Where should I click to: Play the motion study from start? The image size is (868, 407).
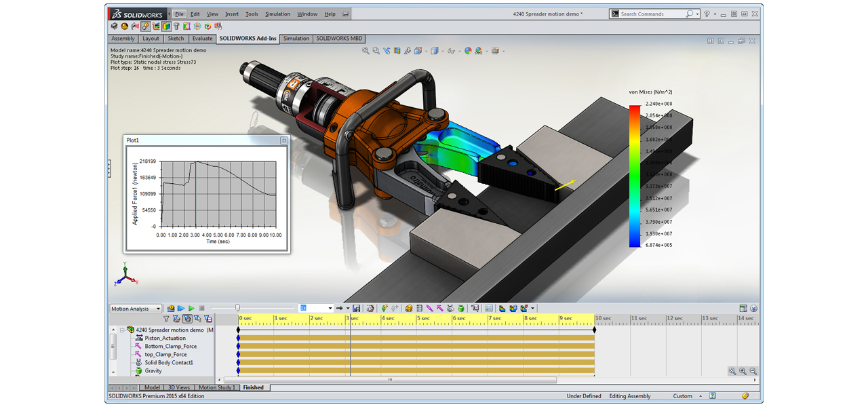click(x=180, y=309)
